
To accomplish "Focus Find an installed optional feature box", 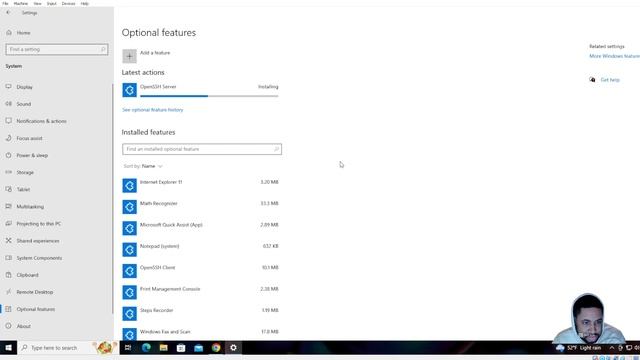I will click(x=202, y=149).
